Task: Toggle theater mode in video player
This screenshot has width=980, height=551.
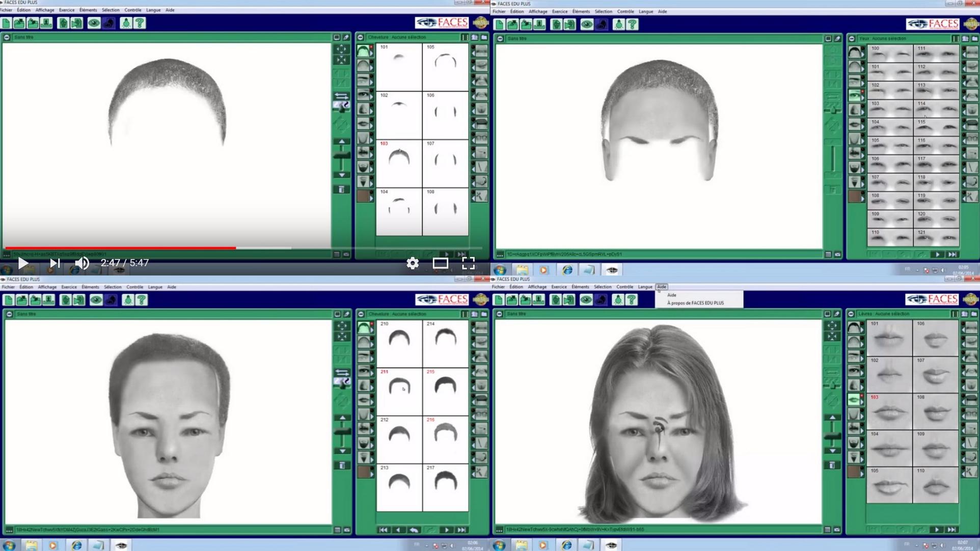Action: 440,263
